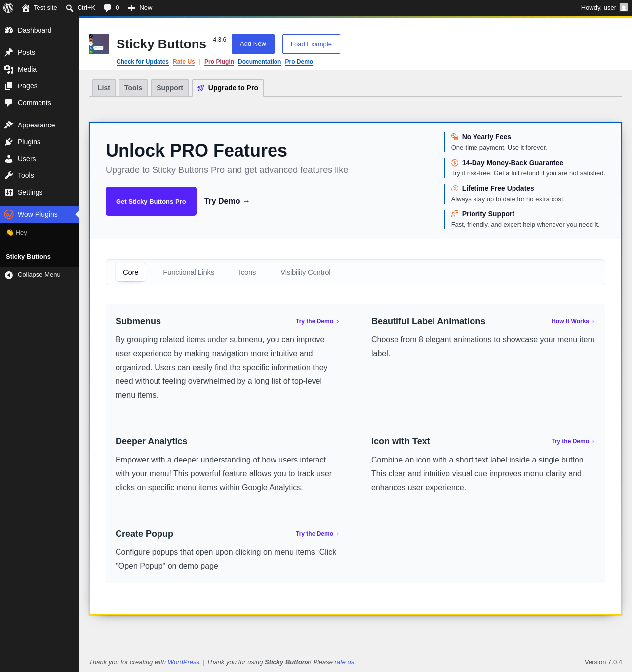
Task: Click the Dashboard gauge icon
Action: [9, 30]
